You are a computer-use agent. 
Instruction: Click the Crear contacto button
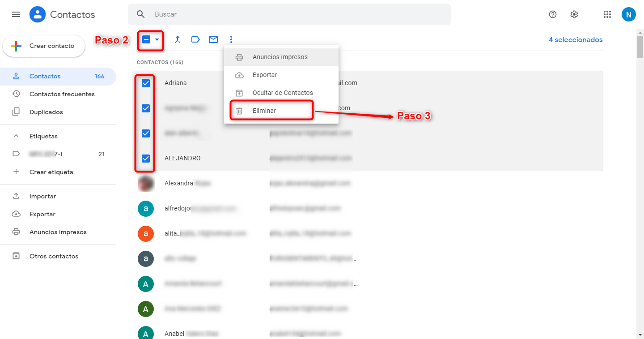tap(44, 46)
